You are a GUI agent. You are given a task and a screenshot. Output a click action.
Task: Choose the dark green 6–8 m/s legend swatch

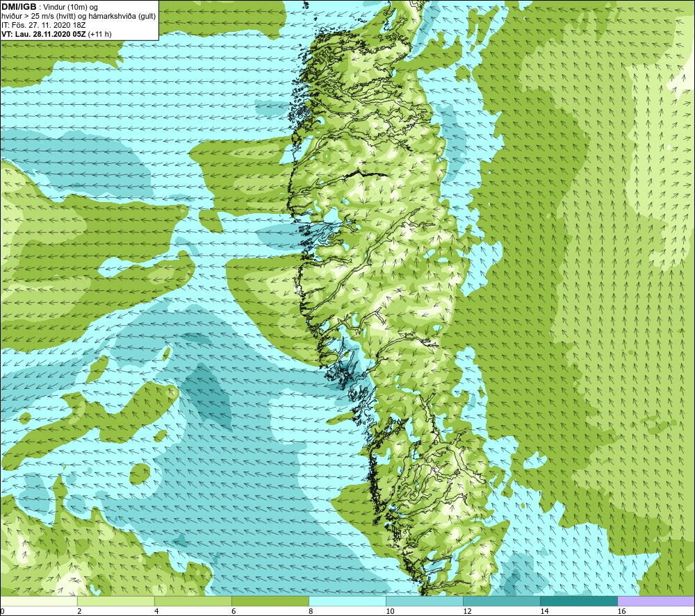[x=270, y=601]
